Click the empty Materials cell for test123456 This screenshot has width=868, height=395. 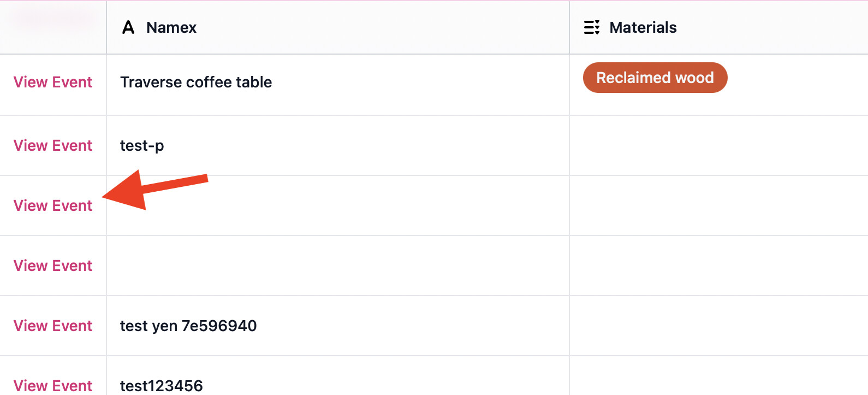tap(719, 376)
